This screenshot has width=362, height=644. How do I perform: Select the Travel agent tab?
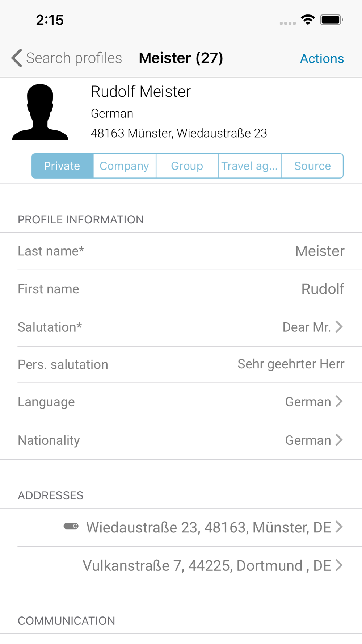pos(249,166)
